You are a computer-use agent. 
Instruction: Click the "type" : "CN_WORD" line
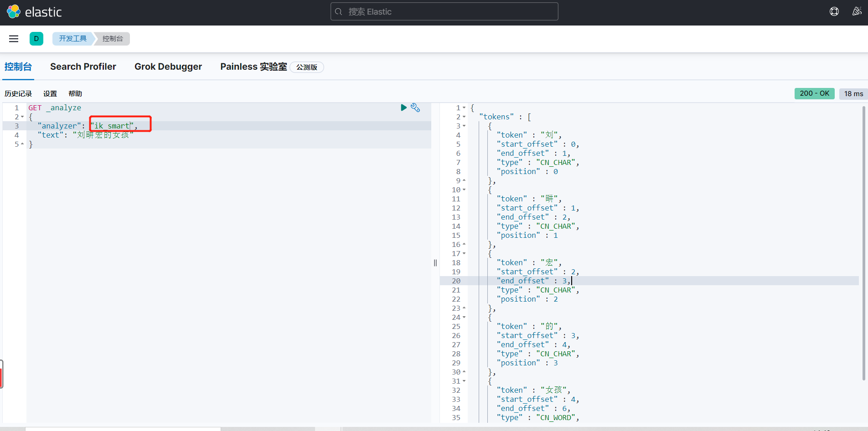tap(538, 417)
